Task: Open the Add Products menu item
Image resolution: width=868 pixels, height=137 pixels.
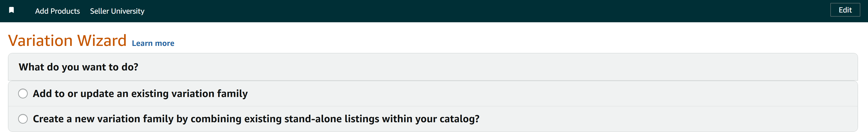Action: [x=57, y=11]
